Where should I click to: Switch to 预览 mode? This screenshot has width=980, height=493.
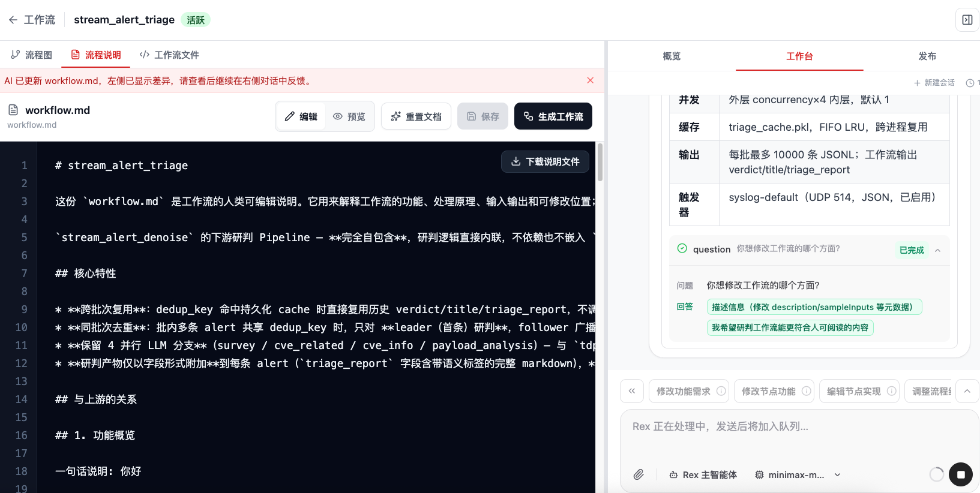349,116
